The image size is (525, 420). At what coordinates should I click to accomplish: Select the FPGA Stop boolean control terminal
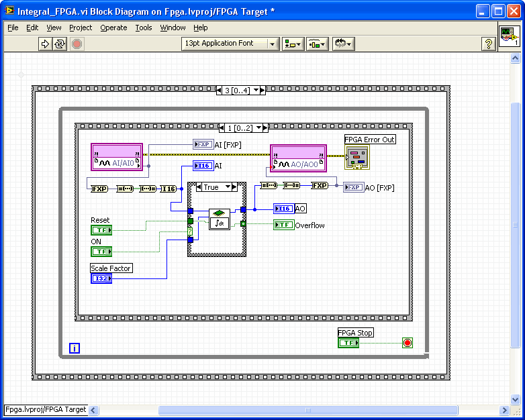click(x=348, y=343)
